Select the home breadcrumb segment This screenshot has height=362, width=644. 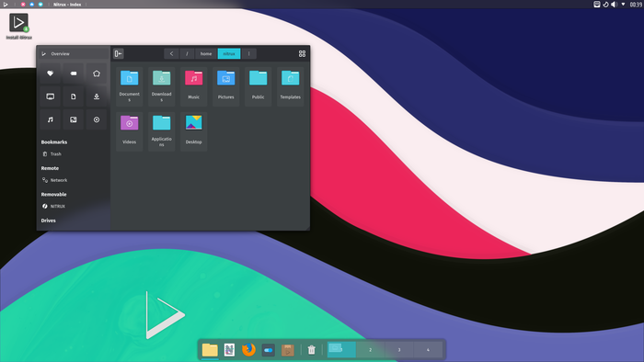pyautogui.click(x=206, y=53)
